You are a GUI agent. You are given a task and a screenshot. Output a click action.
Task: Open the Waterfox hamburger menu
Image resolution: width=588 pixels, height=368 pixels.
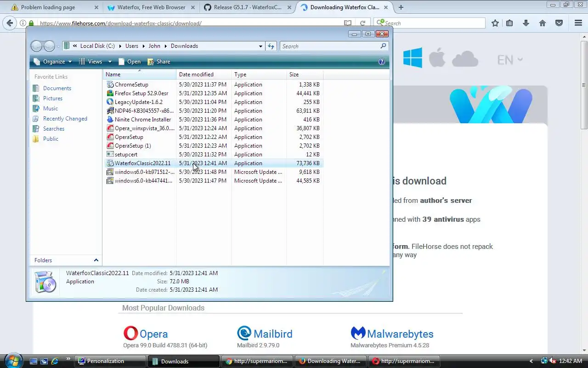tap(578, 23)
